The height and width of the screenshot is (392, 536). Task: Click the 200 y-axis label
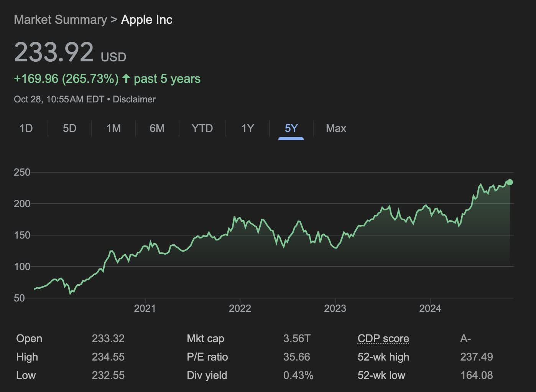[22, 204]
